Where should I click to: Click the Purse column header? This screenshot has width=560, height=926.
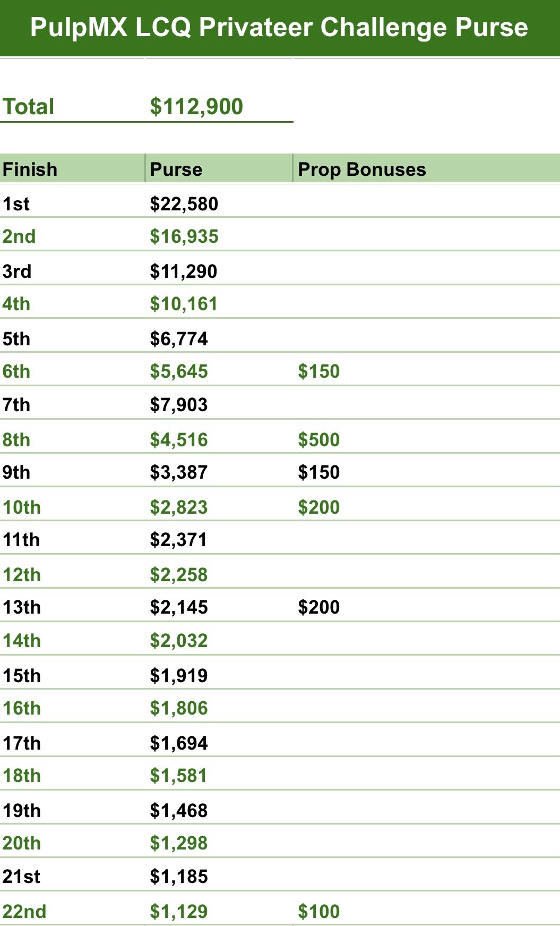pos(176,169)
